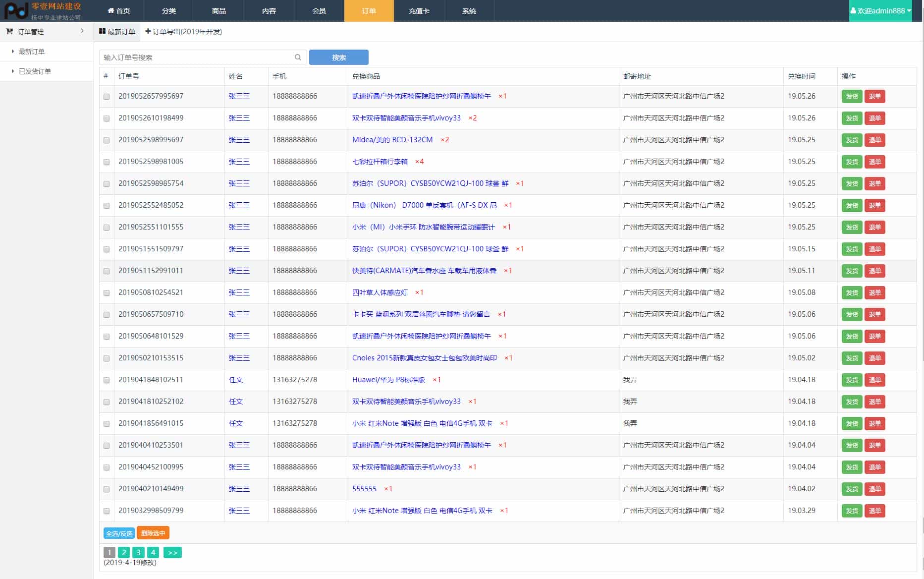Open the 四叶草人体感应灯 product link
Image resolution: width=924 pixels, height=579 pixels.
pos(380,292)
